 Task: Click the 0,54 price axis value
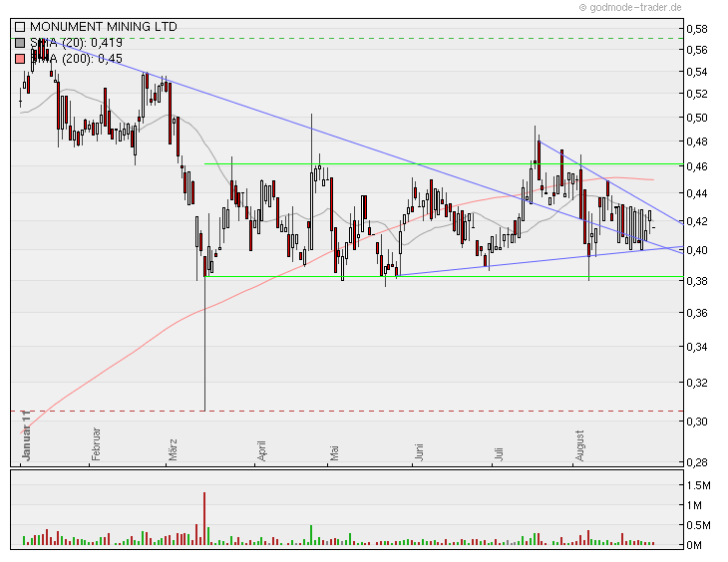coord(697,72)
